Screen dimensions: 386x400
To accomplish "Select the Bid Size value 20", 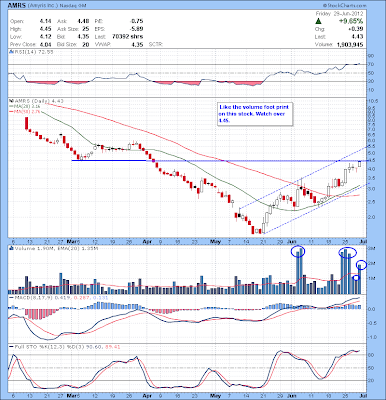I will click(86, 44).
